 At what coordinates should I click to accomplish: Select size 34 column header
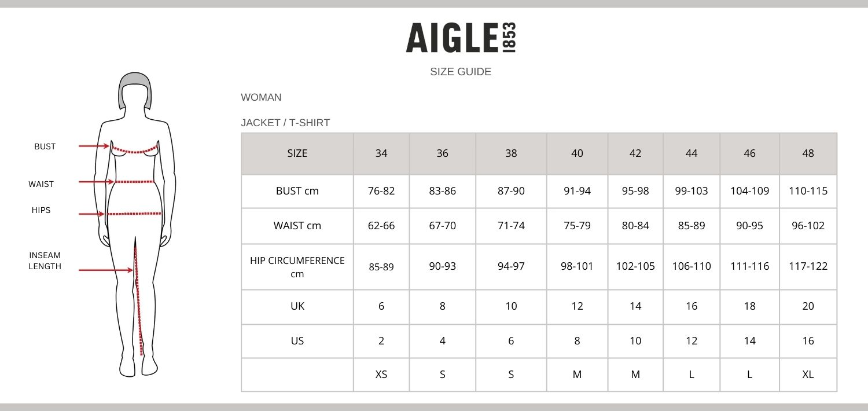(x=381, y=153)
